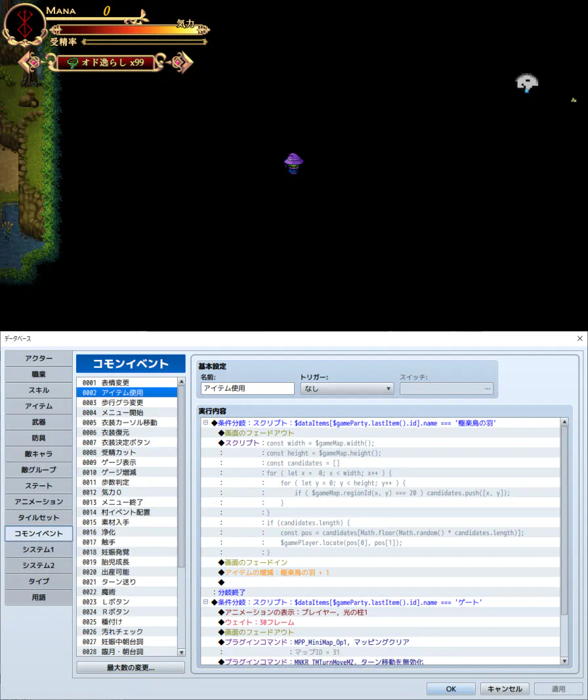Switch to the アニメーション tab

coord(39,501)
